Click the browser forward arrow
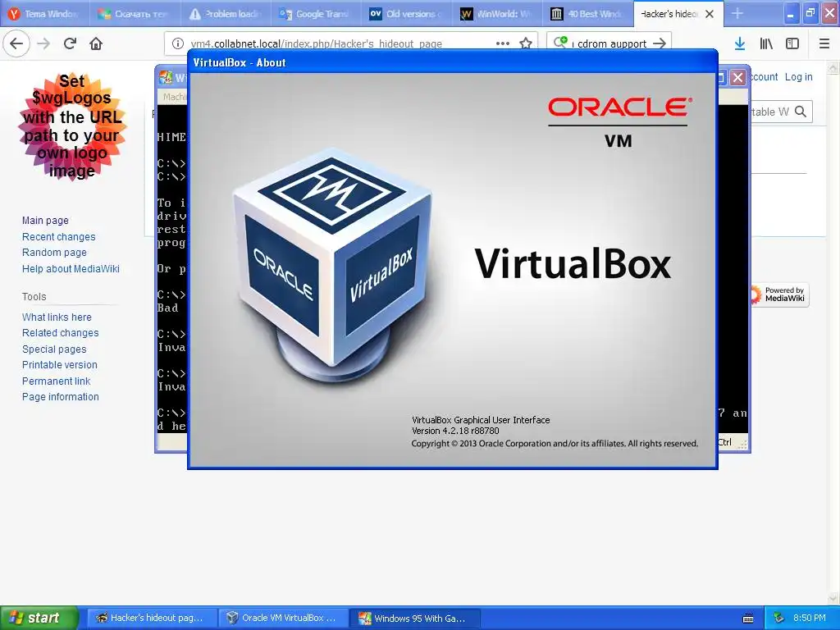Image resolution: width=840 pixels, height=630 pixels. point(43,43)
